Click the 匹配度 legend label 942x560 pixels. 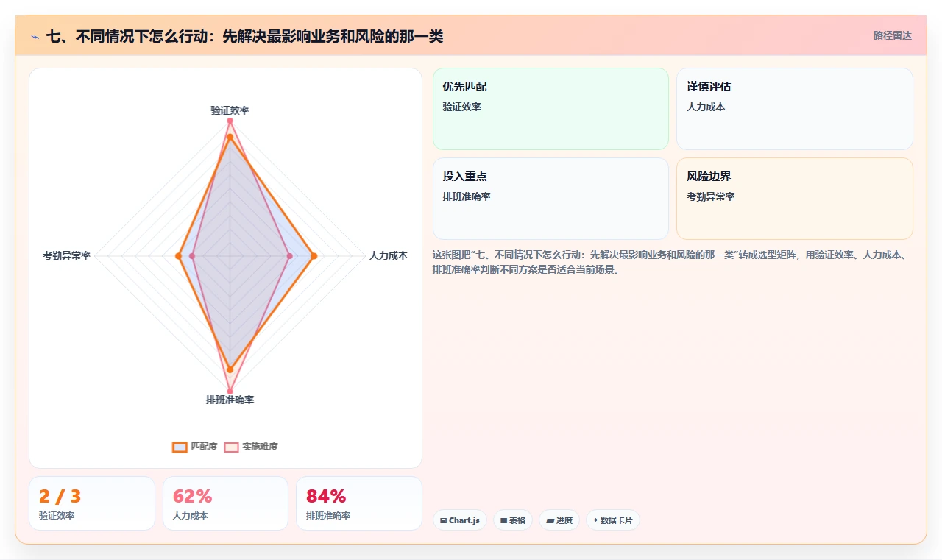pyautogui.click(x=204, y=447)
